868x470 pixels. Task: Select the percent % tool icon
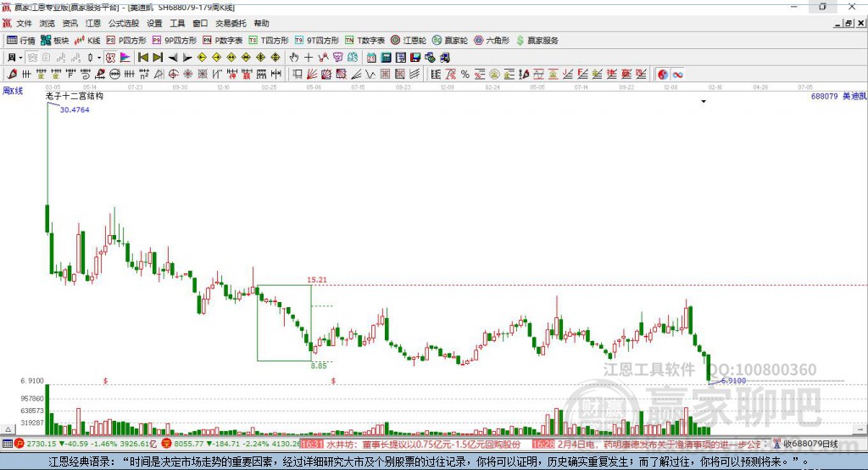tap(465, 75)
